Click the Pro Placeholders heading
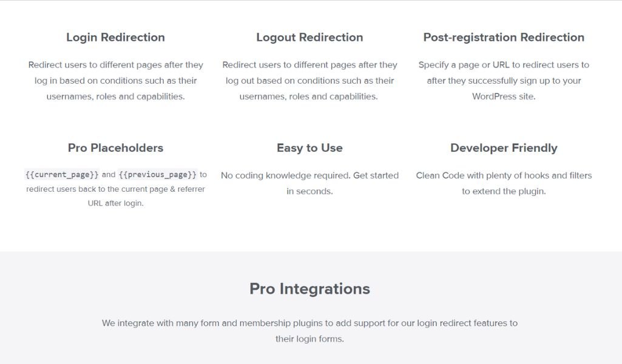 tap(115, 148)
